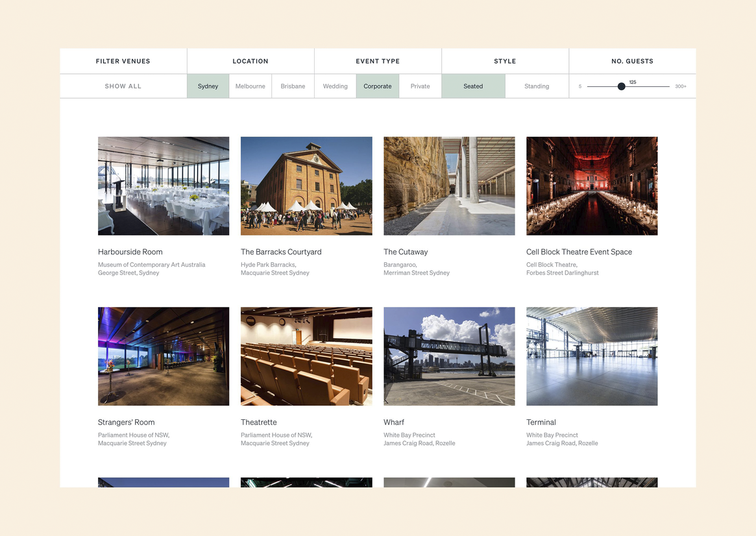Choose the Private event type
756x536 pixels.
(420, 86)
